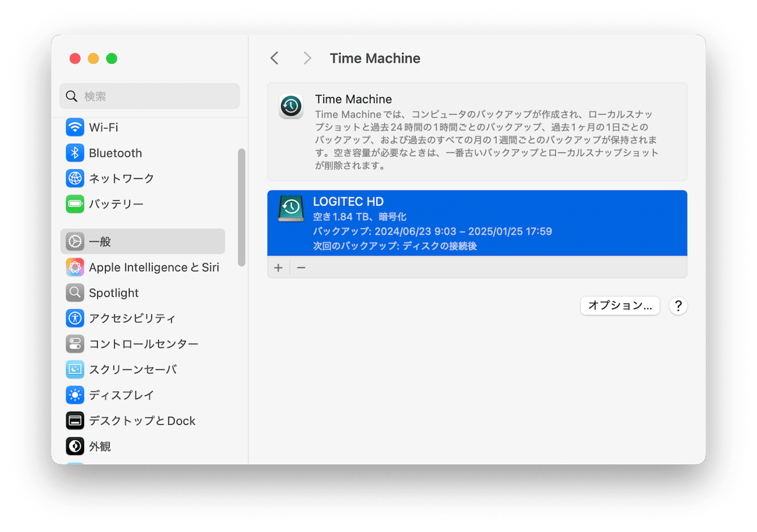Viewport: 757px width, 532px height.
Task: Click the Wi-Fi icon in sidebar
Action: tap(75, 128)
